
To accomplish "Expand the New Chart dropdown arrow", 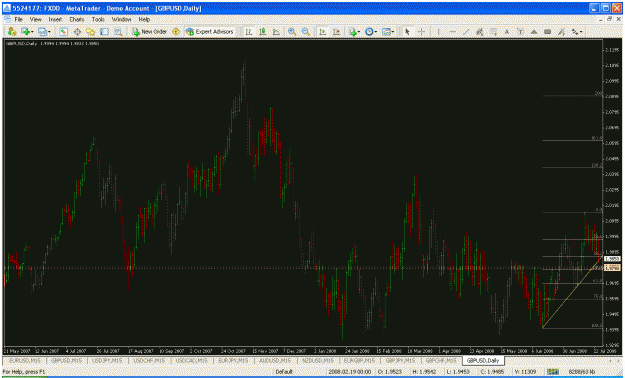I will pyautogui.click(x=32, y=32).
